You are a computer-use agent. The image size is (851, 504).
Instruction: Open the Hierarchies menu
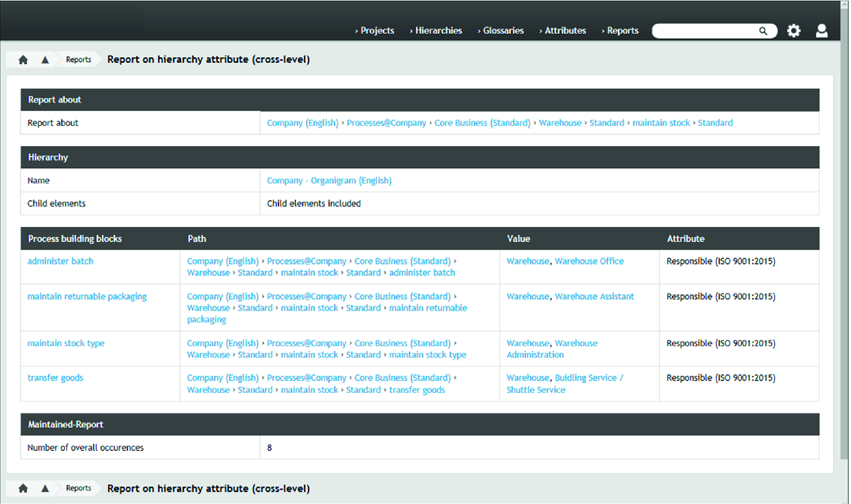click(x=438, y=31)
